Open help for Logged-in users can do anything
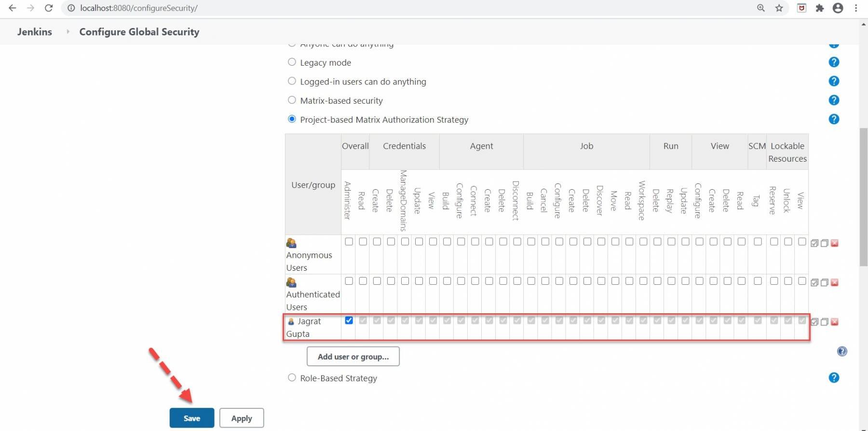Viewport: 868px width, 431px height. [x=834, y=81]
